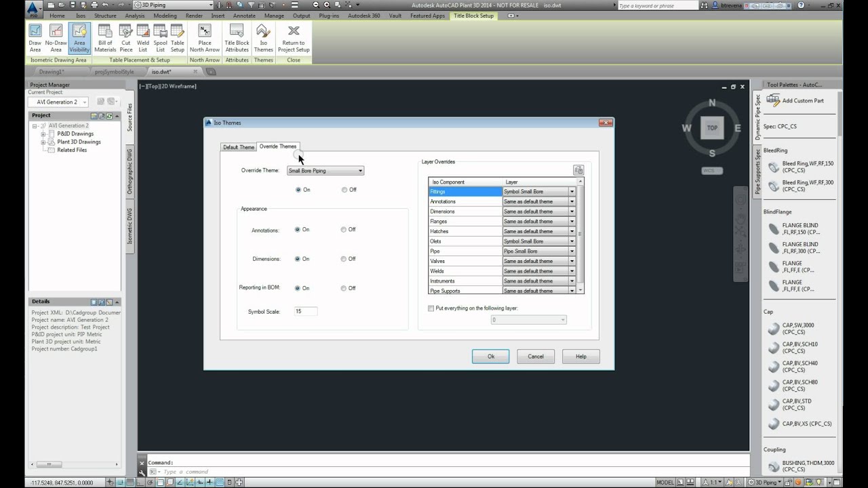Select Bleed Ring,WF,RF,150 palette item
Viewport: 868px width, 488px height.
801,167
